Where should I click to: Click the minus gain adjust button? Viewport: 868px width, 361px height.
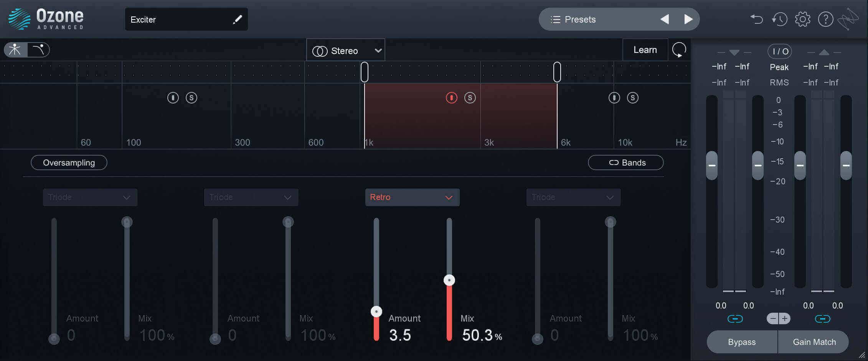pyautogui.click(x=772, y=318)
